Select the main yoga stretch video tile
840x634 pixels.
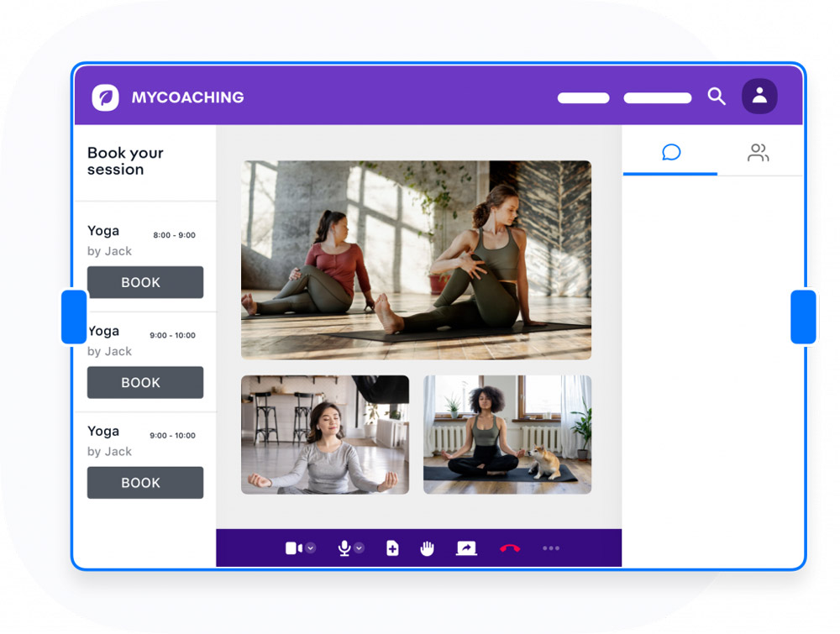pyautogui.click(x=417, y=259)
